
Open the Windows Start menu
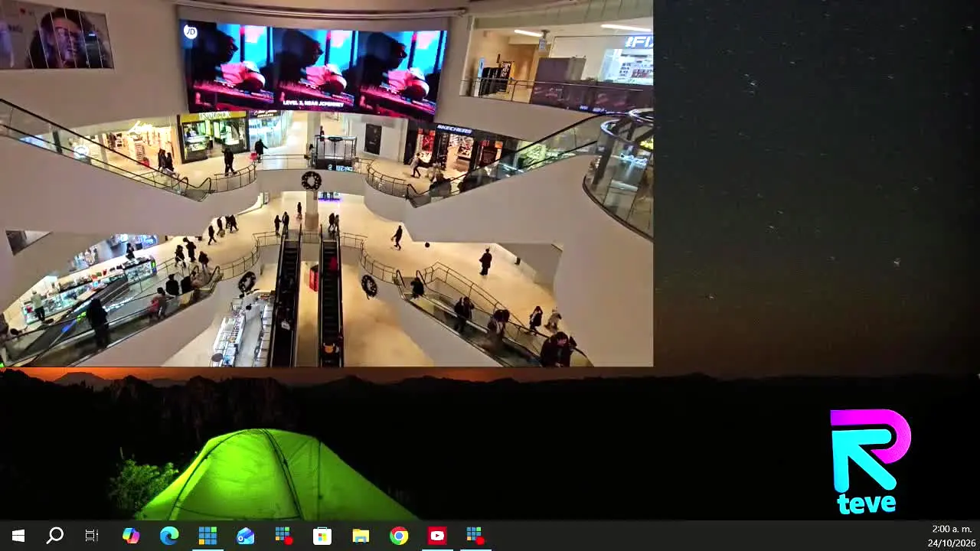(18, 536)
